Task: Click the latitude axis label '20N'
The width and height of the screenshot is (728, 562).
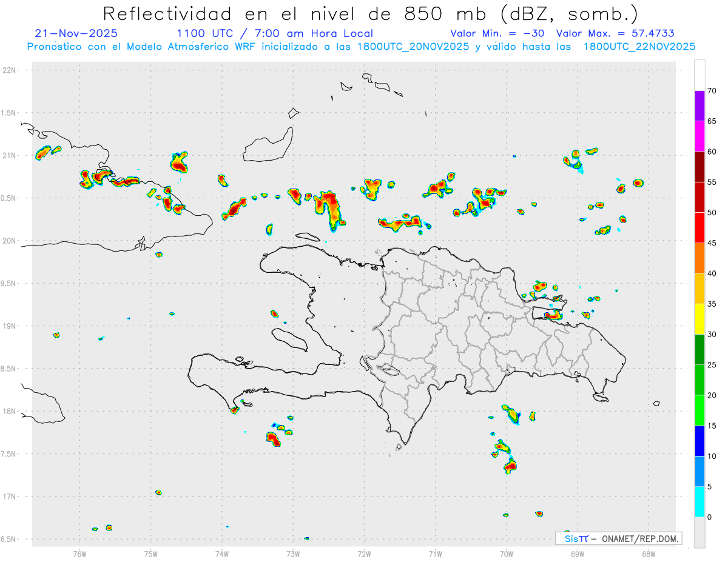Action: pos(10,241)
